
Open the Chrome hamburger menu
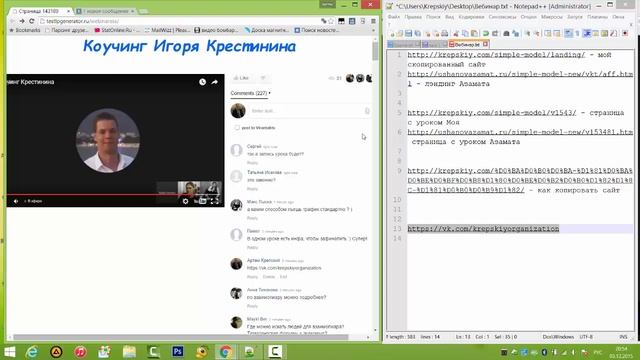click(x=373, y=21)
